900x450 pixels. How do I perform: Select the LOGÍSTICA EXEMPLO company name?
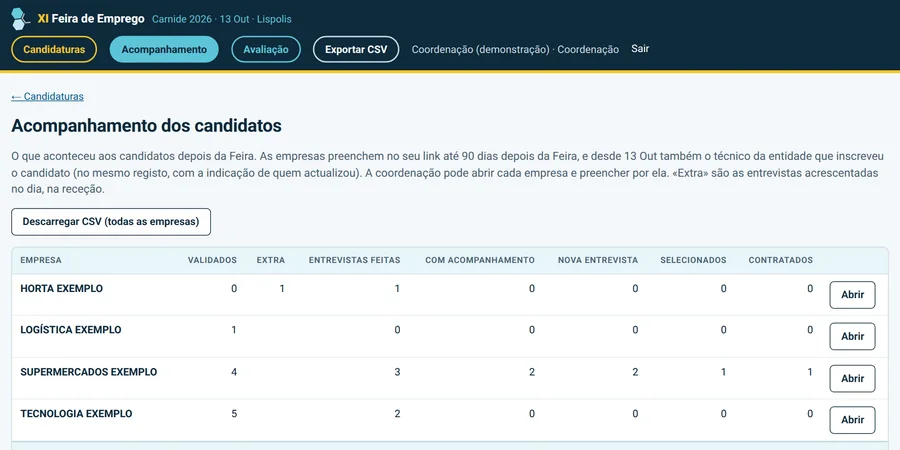[71, 330]
